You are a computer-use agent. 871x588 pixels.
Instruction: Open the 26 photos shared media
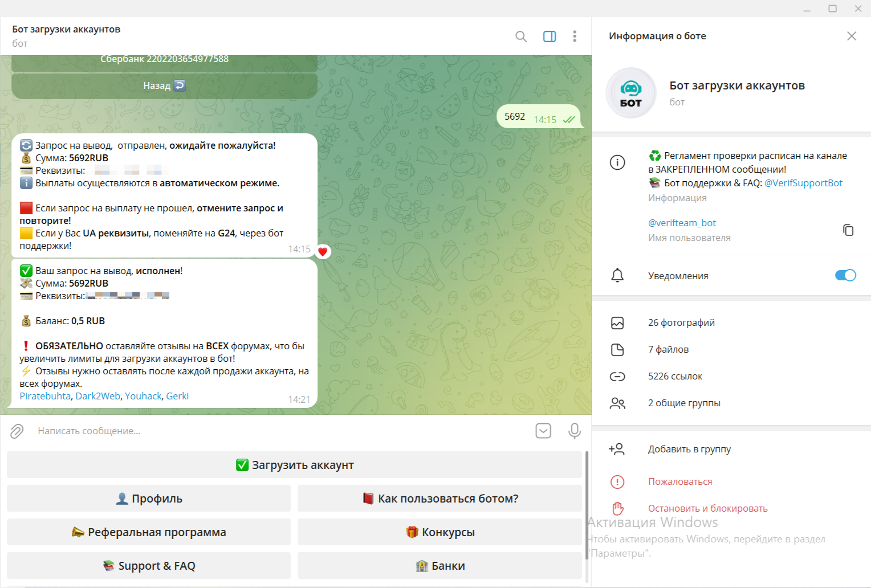[681, 323]
